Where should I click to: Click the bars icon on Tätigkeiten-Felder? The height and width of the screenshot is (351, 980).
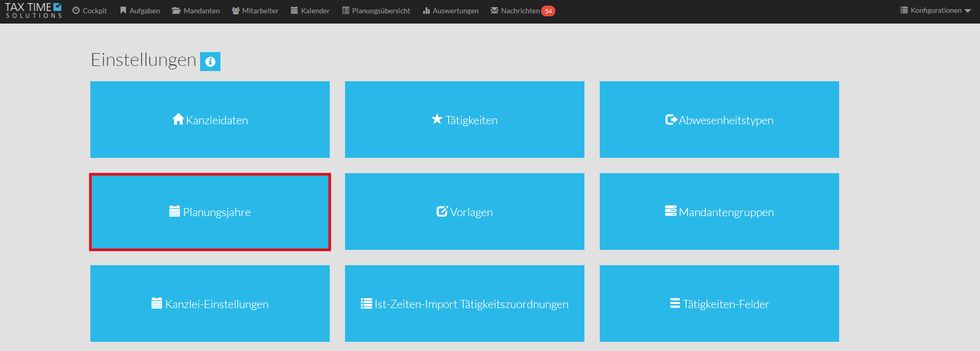pyautogui.click(x=675, y=303)
